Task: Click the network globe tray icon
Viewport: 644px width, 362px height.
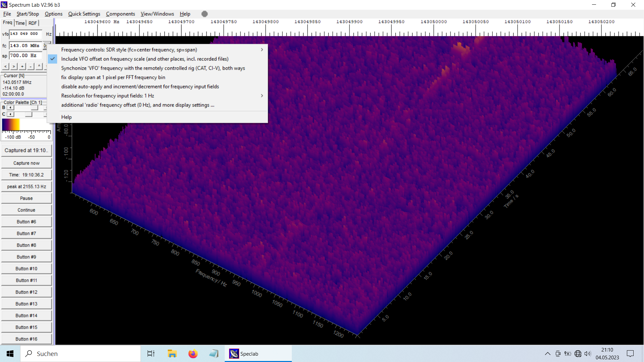Action: (x=578, y=354)
